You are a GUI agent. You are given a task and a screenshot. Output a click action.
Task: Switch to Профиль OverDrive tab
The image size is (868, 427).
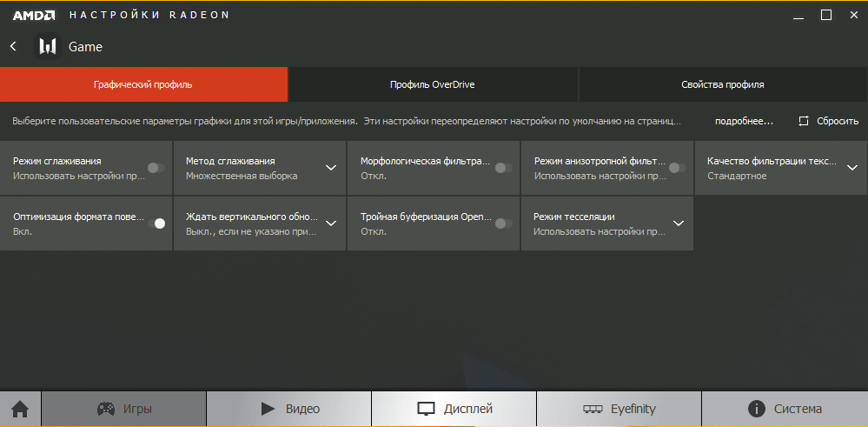pos(433,84)
